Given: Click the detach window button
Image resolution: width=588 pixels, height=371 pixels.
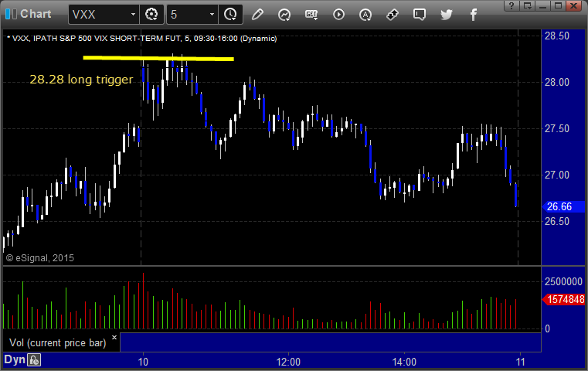Looking at the screenshot, I should pos(527,5).
